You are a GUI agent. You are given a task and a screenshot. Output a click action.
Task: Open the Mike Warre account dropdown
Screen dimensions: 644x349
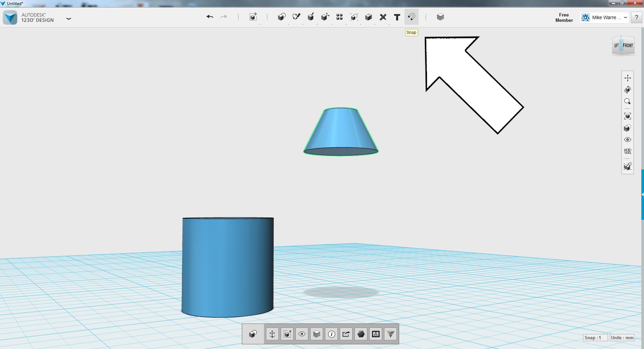[x=604, y=17]
